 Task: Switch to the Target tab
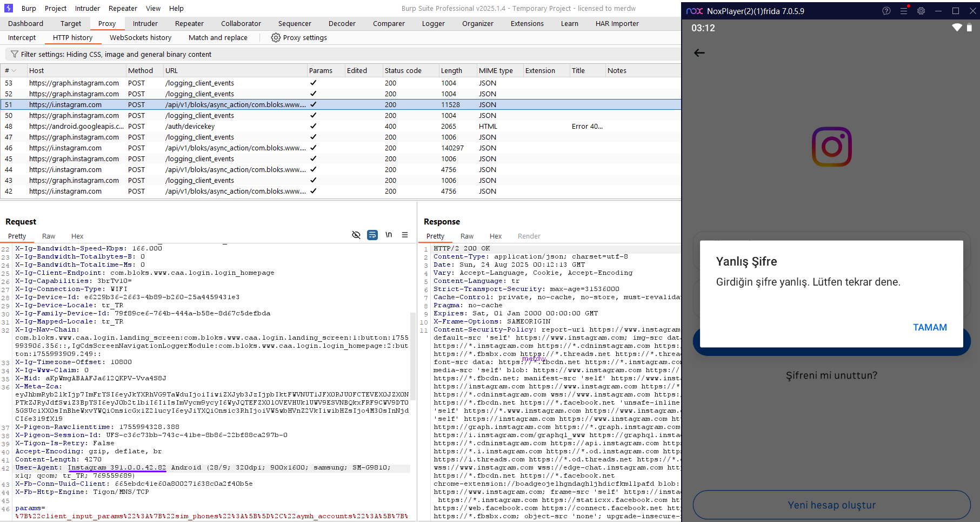point(71,23)
